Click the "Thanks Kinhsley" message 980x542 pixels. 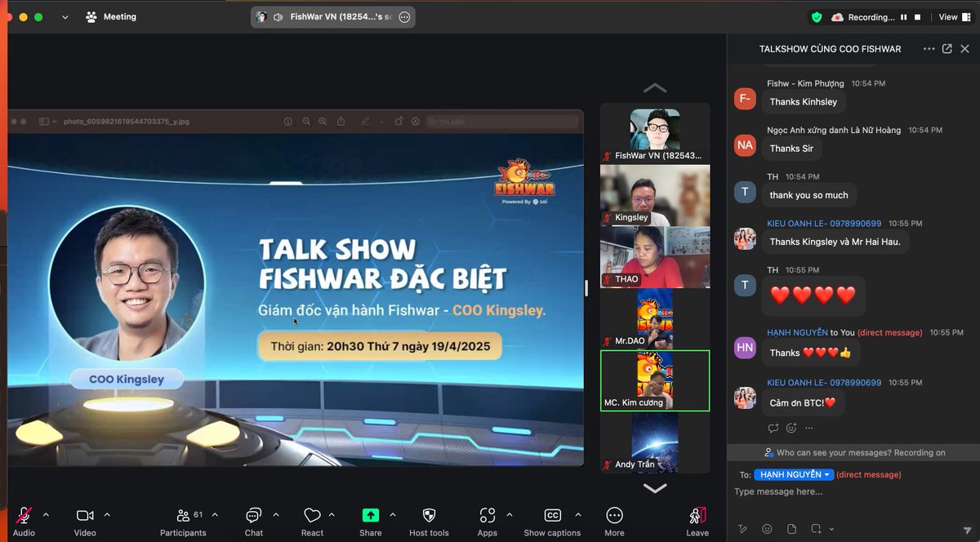pos(803,102)
